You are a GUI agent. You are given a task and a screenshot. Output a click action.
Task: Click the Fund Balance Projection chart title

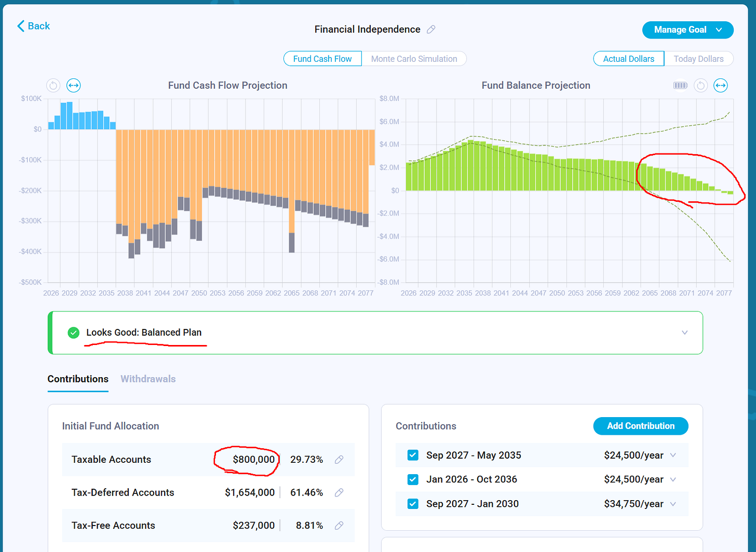point(536,85)
